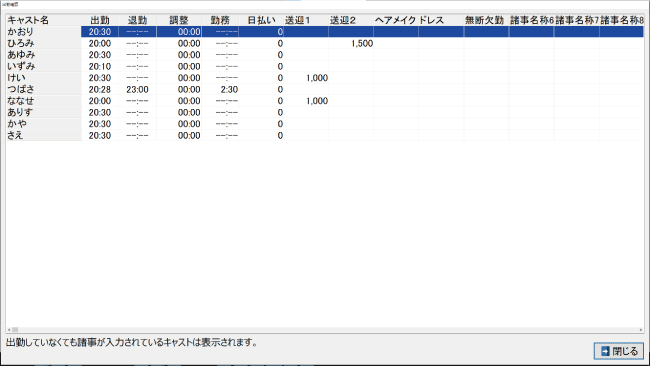Click the ドレス column header

click(x=441, y=20)
